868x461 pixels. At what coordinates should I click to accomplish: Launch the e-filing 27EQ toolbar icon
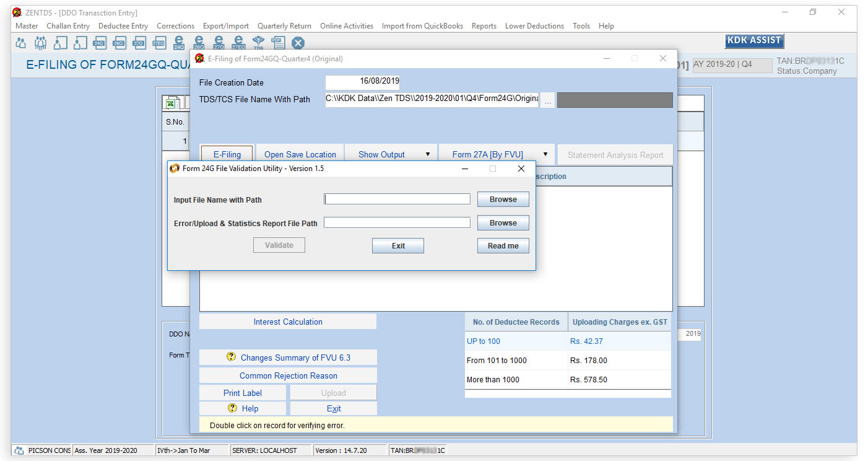click(238, 43)
